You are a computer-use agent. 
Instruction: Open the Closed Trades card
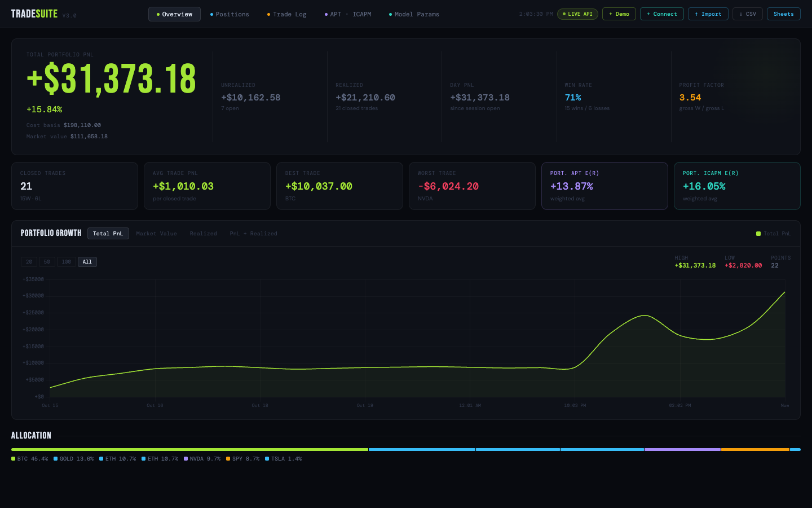74,186
